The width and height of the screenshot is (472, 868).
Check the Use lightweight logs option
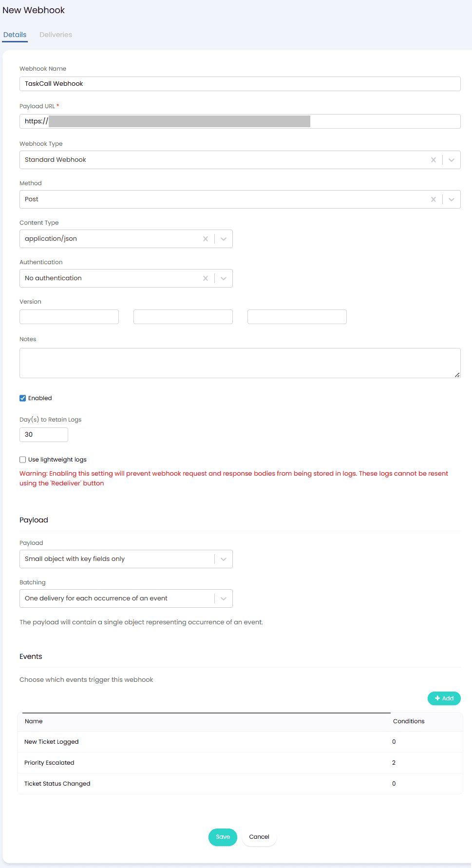(22, 459)
